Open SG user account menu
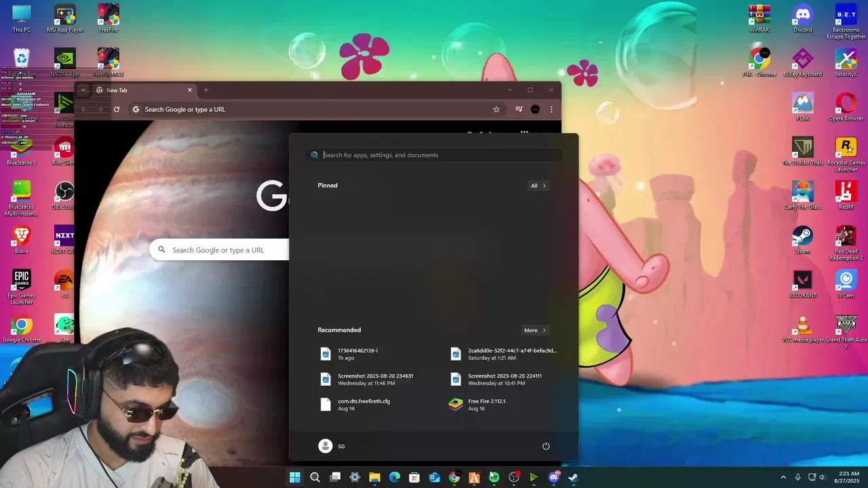The width and height of the screenshot is (868, 488). pos(332,446)
